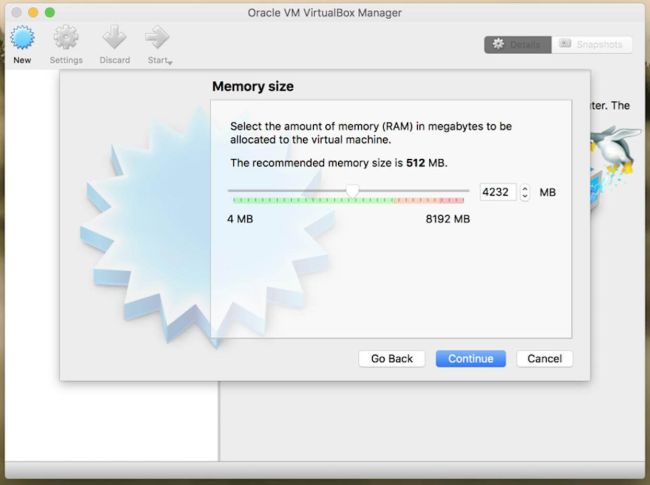Image resolution: width=650 pixels, height=485 pixels.
Task: Click the Go Back button
Action: (392, 359)
